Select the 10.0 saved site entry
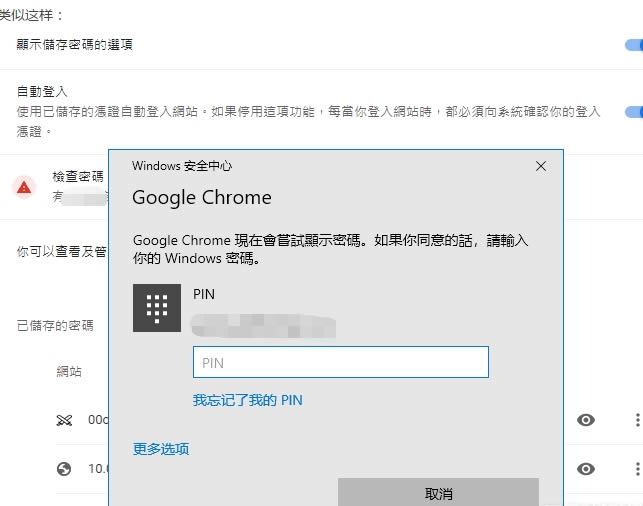Viewport: 643px width, 506px height. pos(97,469)
